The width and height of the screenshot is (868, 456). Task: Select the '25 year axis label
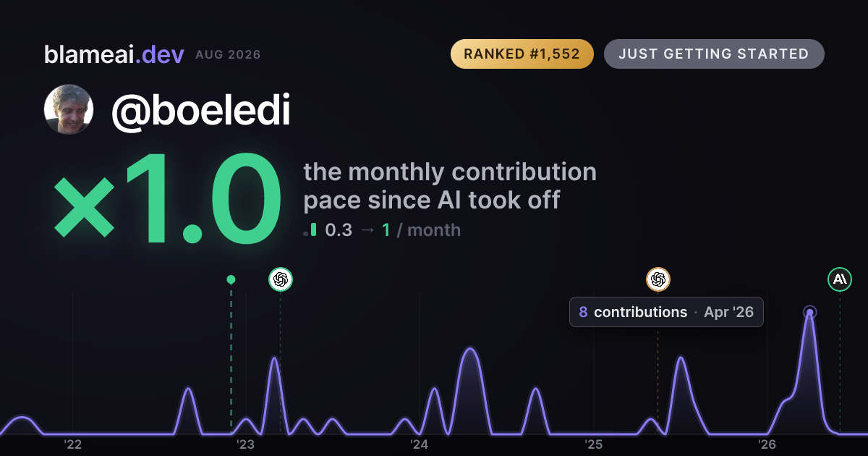pos(593,444)
